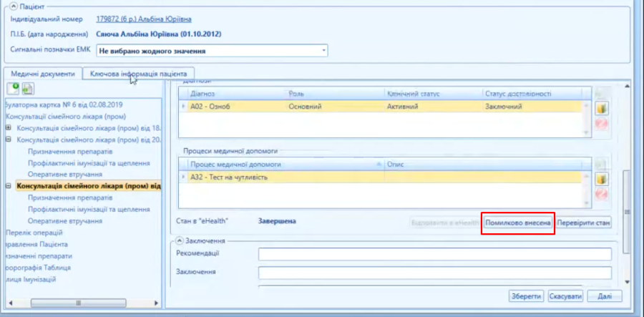Open the Сигнальні позначки ЕМК dropdown

click(323, 51)
